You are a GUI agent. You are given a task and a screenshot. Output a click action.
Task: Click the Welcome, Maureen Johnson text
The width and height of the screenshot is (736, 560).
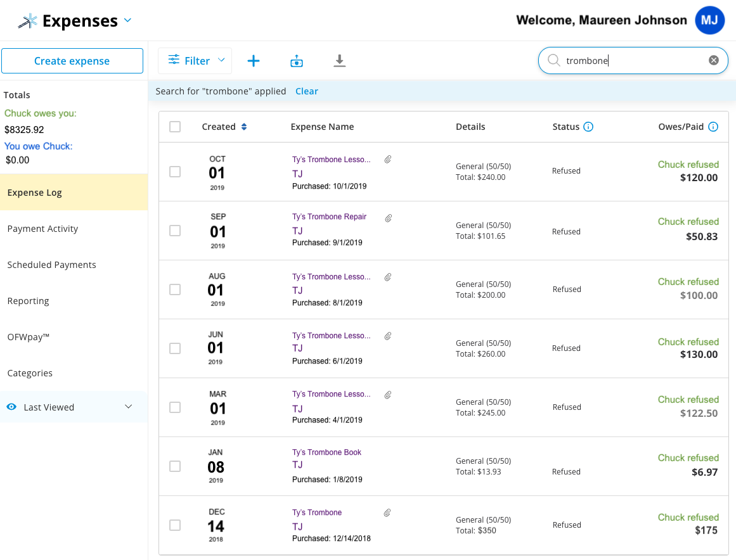[x=601, y=20]
